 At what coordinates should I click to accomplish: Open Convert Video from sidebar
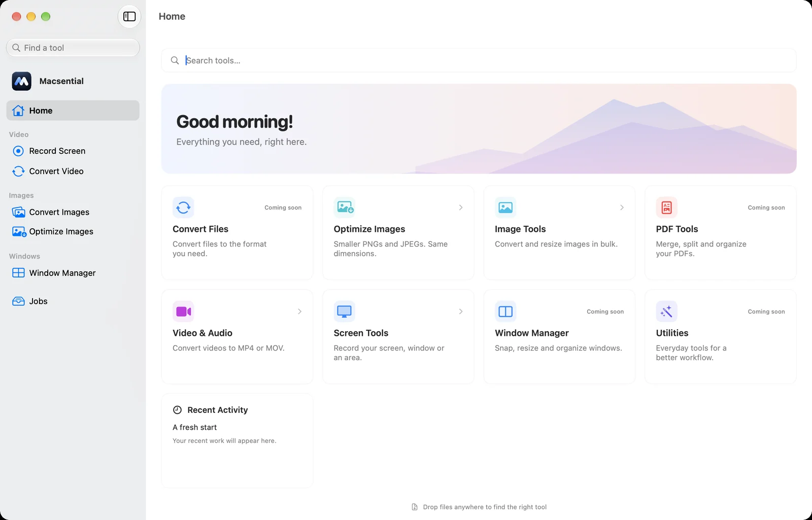(x=73, y=171)
